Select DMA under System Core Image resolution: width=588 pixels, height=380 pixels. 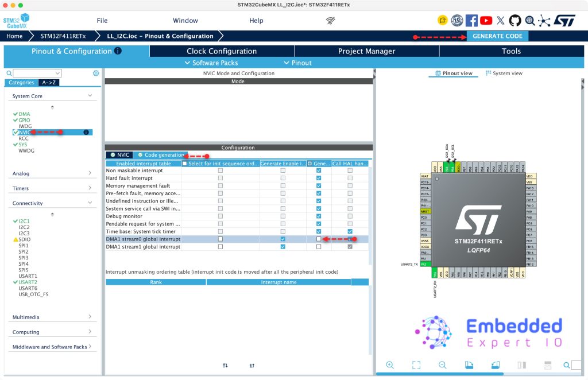coord(24,114)
